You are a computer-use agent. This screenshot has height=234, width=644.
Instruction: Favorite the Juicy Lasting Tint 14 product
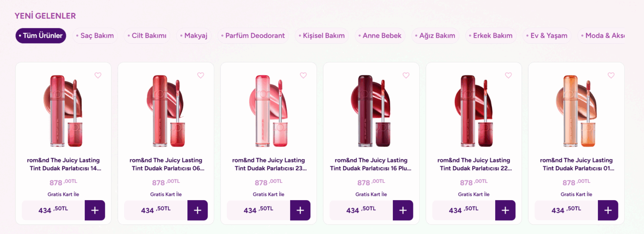[98, 75]
